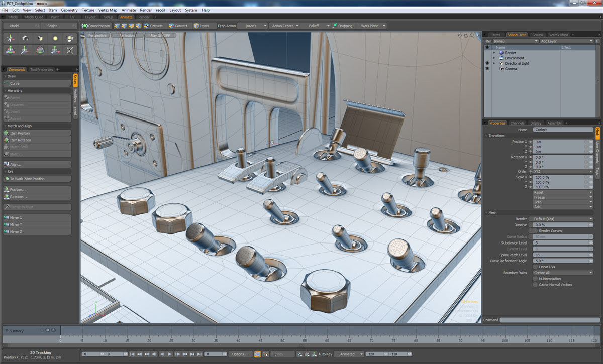Open the Vertex Map menu
Image resolution: width=603 pixels, height=364 pixels.
108,10
